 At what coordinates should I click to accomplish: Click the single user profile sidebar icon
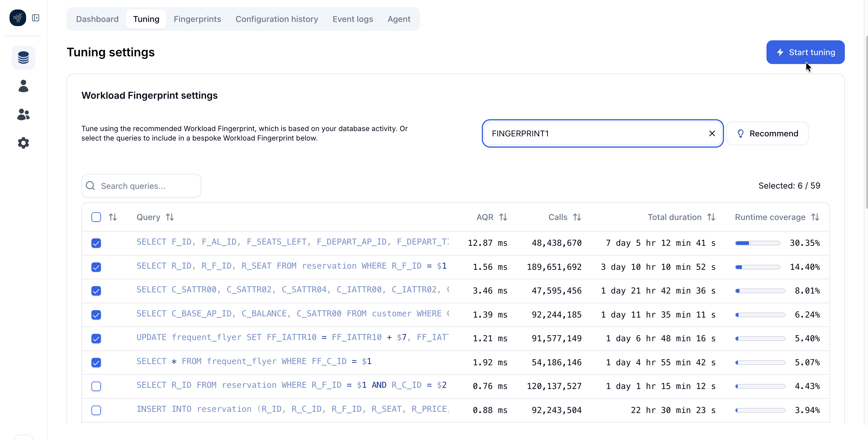[23, 86]
